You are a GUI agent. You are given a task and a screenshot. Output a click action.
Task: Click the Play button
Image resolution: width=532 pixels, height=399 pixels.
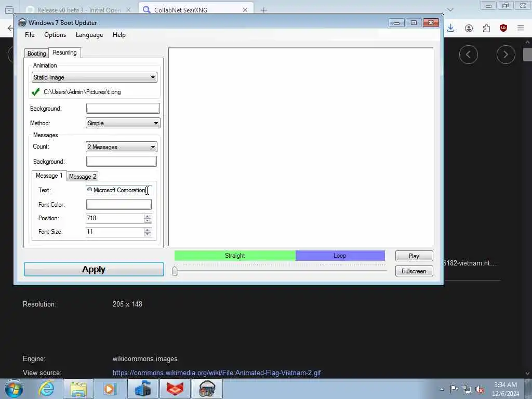point(414,256)
